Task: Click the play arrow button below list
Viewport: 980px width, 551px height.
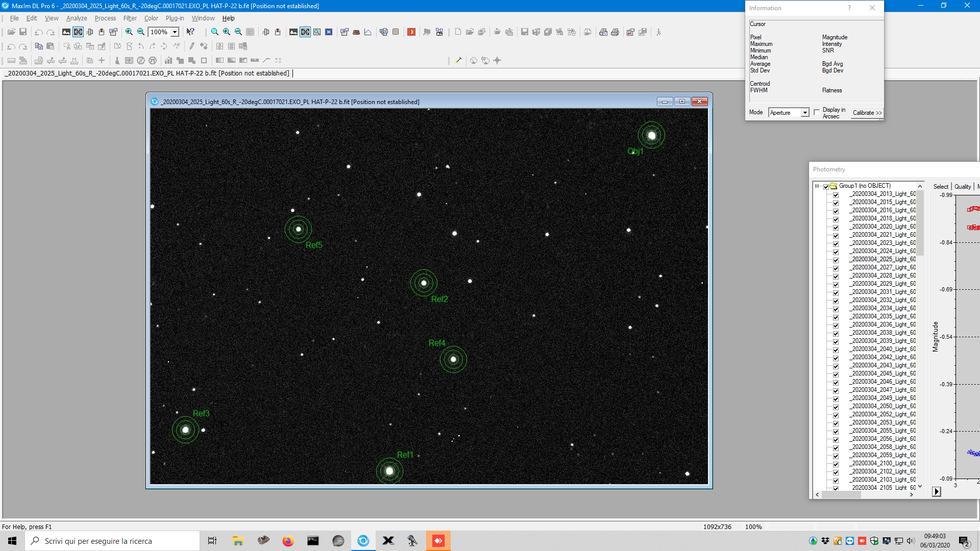Action: tap(936, 492)
